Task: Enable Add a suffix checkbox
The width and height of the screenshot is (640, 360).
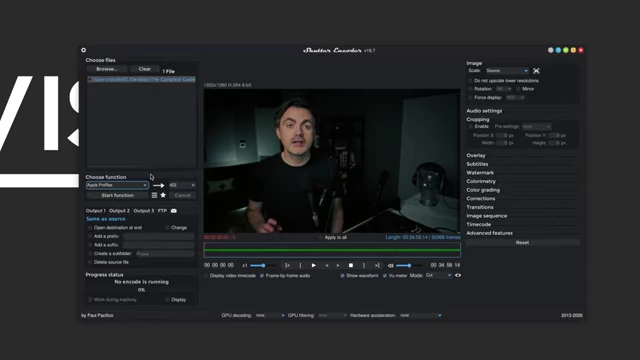Action: coord(90,245)
